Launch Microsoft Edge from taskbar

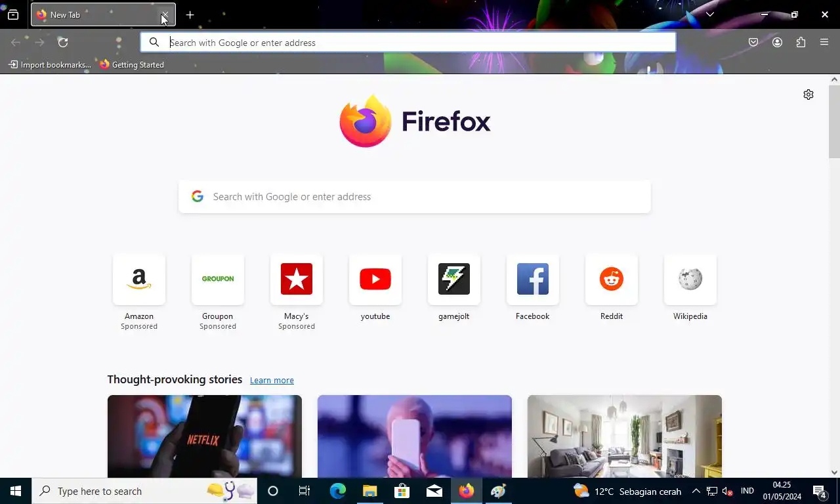click(x=338, y=491)
